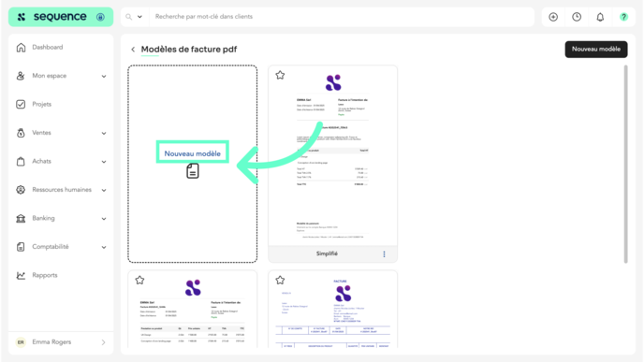
Task: Open the clock history icon
Action: 577,17
